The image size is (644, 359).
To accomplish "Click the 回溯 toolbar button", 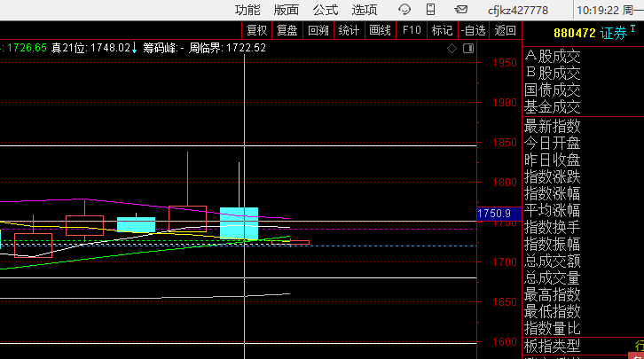I will pos(318,30).
